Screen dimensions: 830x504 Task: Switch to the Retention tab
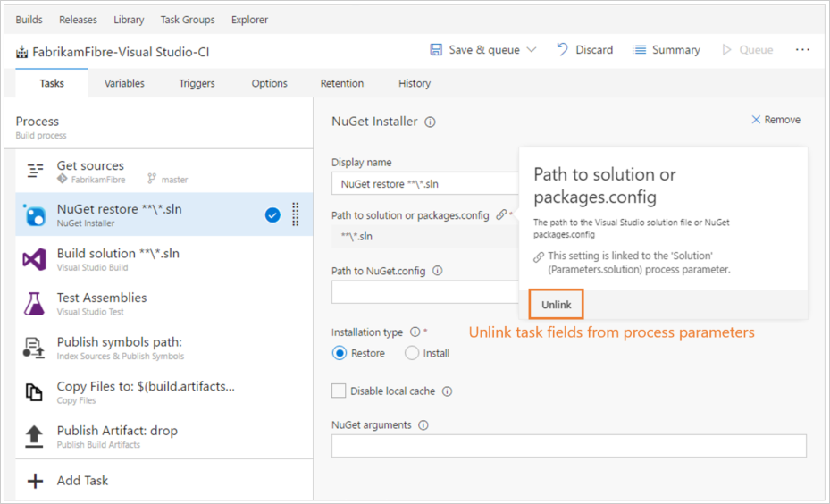(x=342, y=83)
